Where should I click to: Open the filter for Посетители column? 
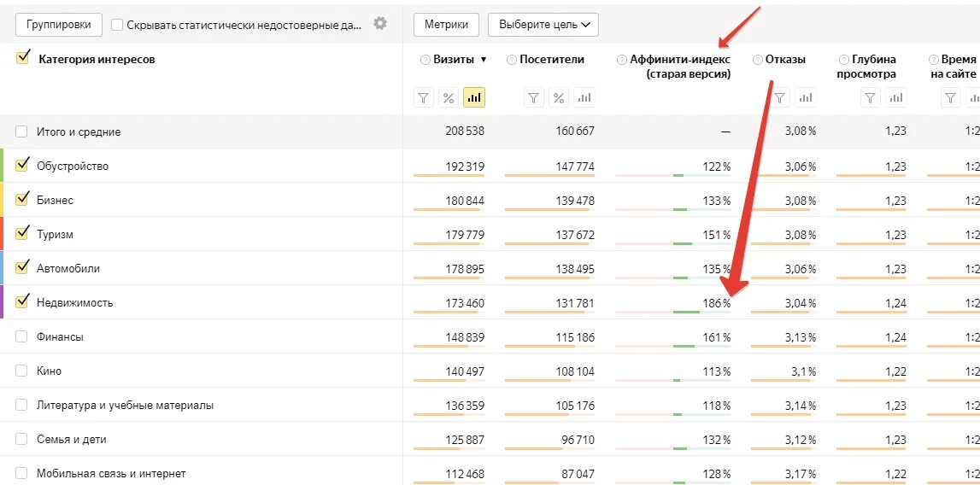coord(534,98)
